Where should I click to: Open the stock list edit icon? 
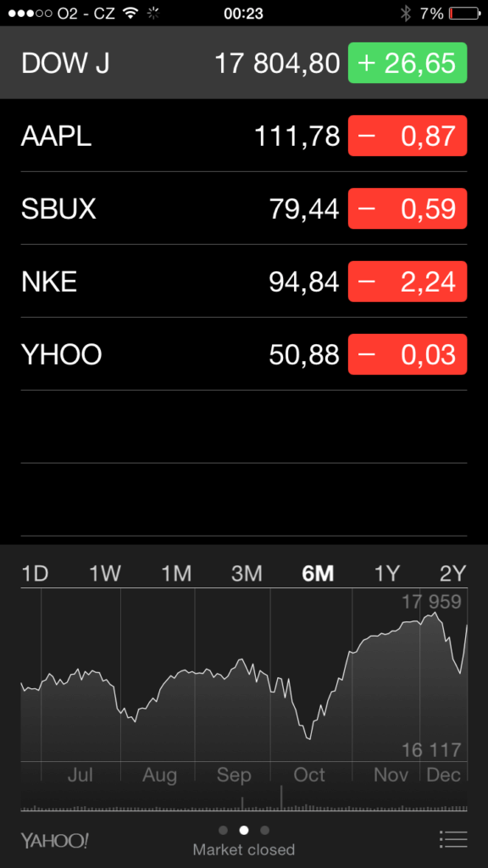[x=454, y=838]
